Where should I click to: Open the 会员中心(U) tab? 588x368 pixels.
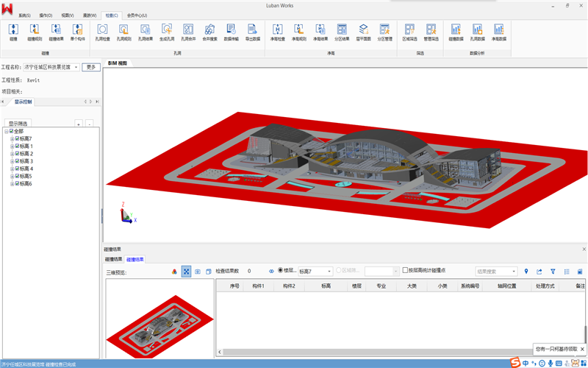click(137, 15)
